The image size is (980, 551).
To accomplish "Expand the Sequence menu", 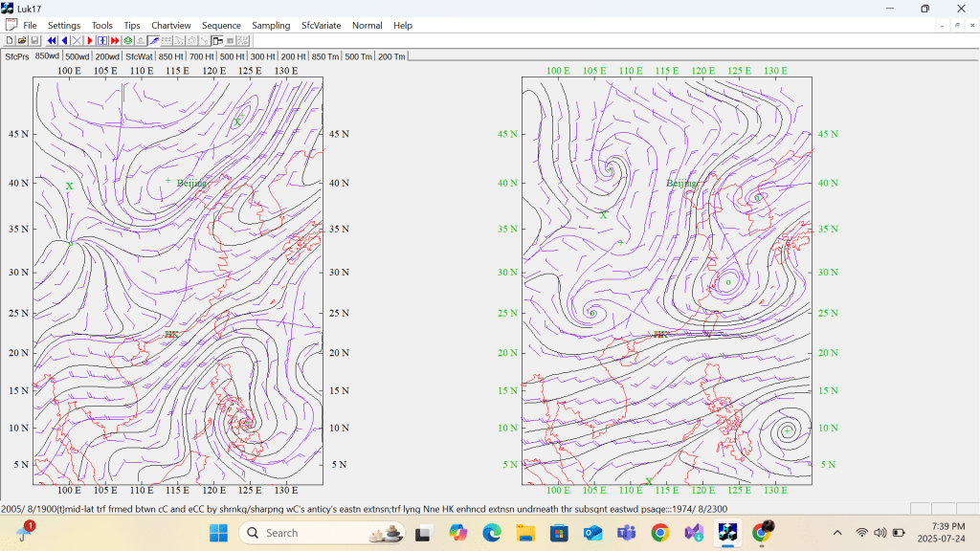I will pos(221,25).
